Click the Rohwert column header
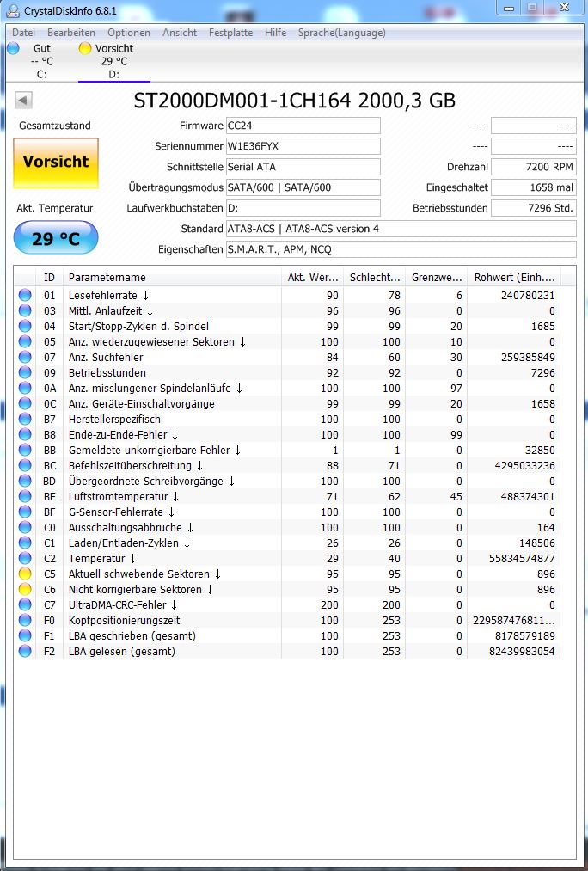This screenshot has height=871, width=588. pos(514,277)
